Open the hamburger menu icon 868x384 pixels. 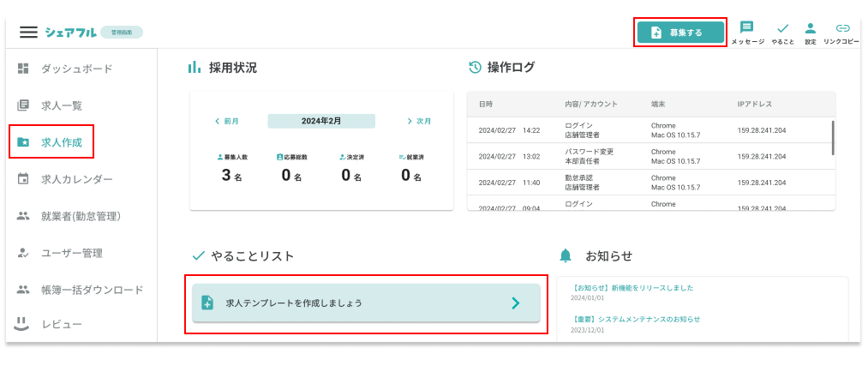pos(28,32)
